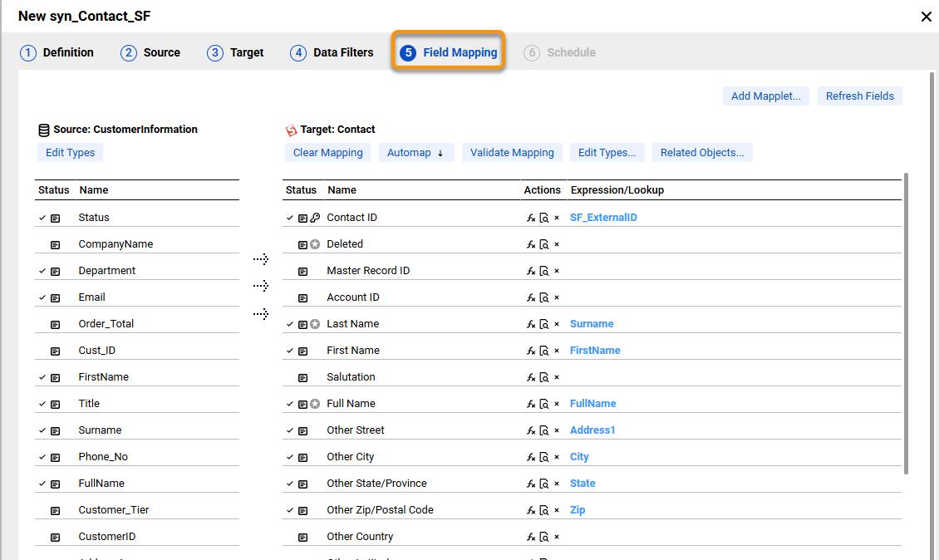
Task: Open Surname expression link
Action: coord(591,324)
